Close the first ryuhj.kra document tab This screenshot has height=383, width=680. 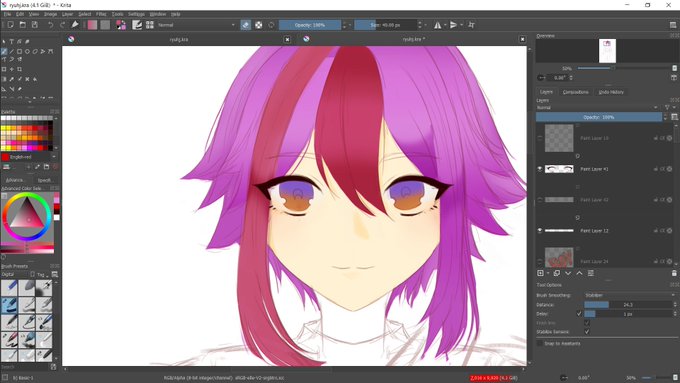[287, 39]
